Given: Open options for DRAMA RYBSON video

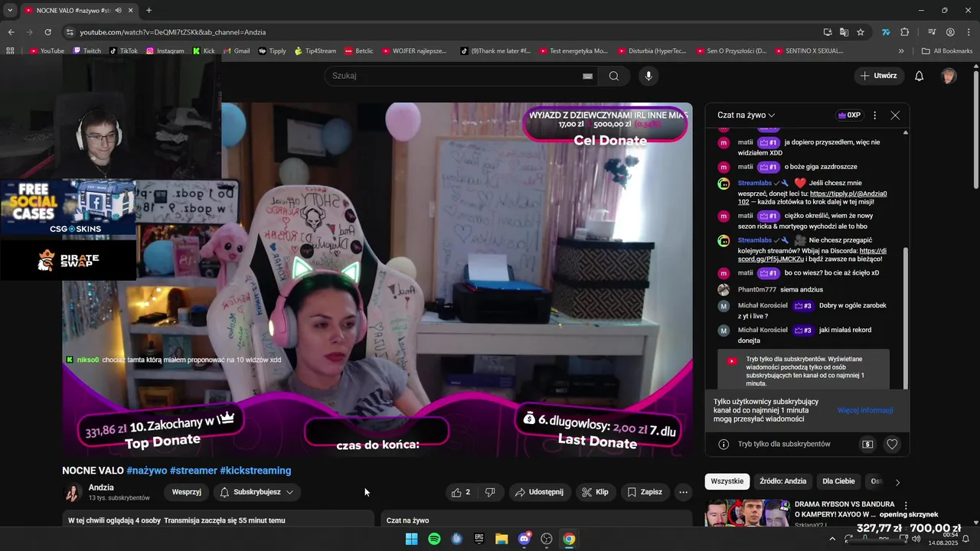Looking at the screenshot, I should (x=906, y=506).
